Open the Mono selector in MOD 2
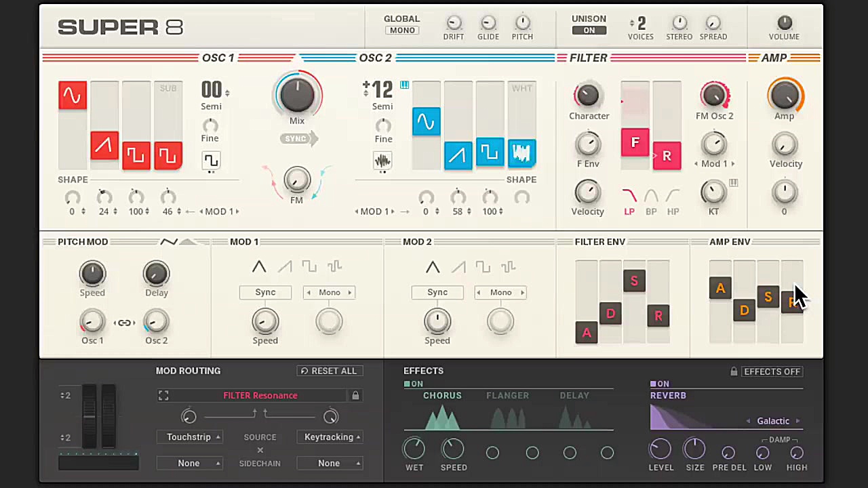The width and height of the screenshot is (868, 488). pyautogui.click(x=500, y=292)
